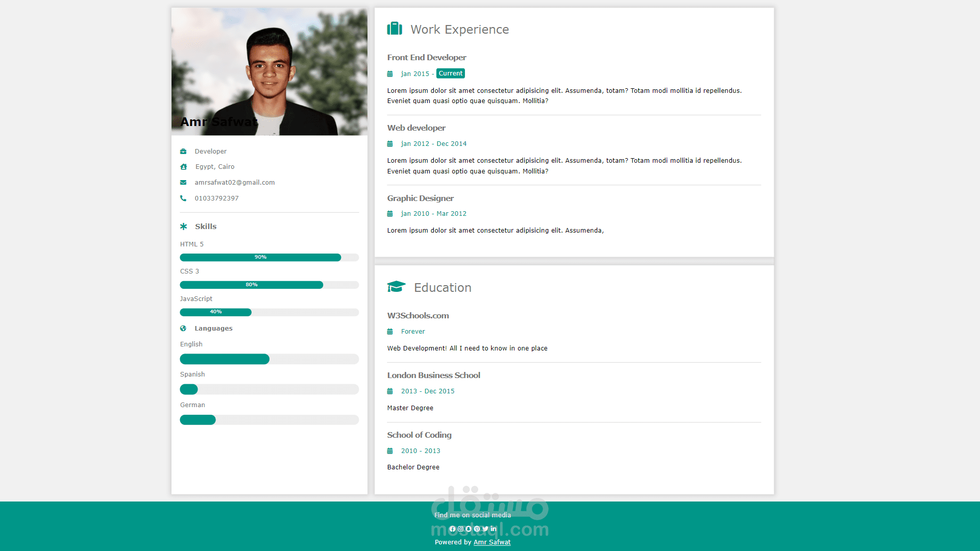Image resolution: width=980 pixels, height=551 pixels.
Task: Click the German language level bar
Action: click(269, 420)
